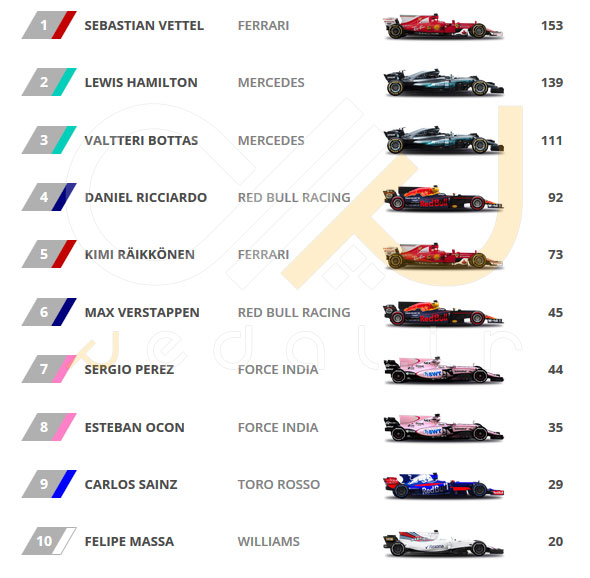The height and width of the screenshot is (578, 590).
Task: Click Daniel Ricciardo's Red Bull car image
Action: tap(443, 198)
